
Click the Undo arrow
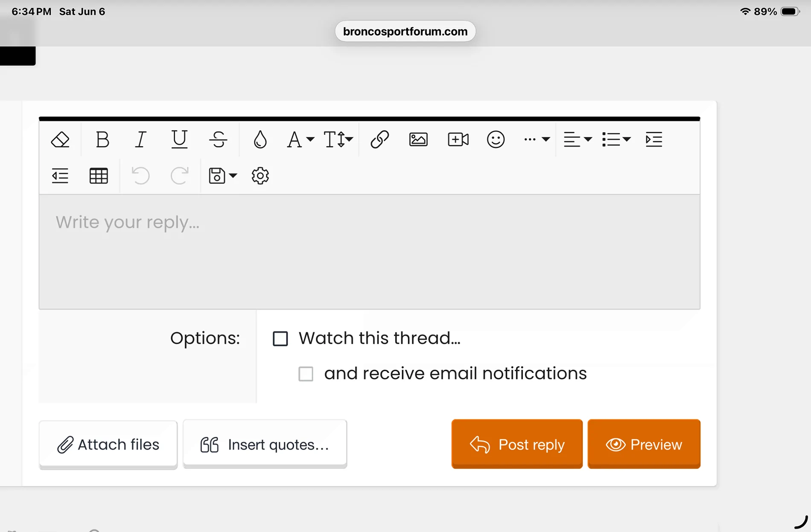tap(140, 176)
